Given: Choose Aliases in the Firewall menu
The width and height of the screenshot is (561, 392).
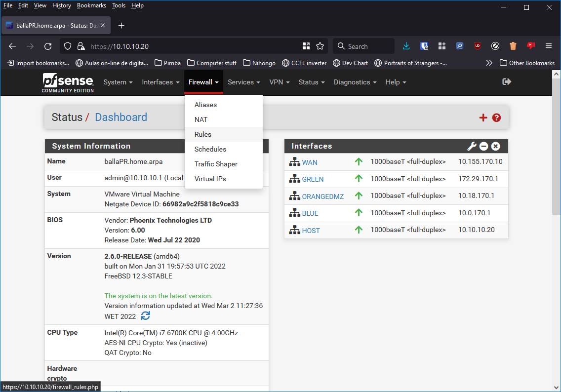Looking at the screenshot, I should 205,105.
